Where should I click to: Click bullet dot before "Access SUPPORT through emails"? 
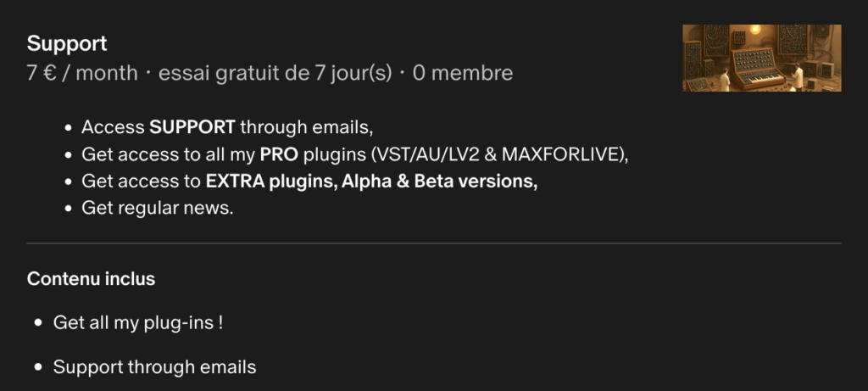pos(68,130)
